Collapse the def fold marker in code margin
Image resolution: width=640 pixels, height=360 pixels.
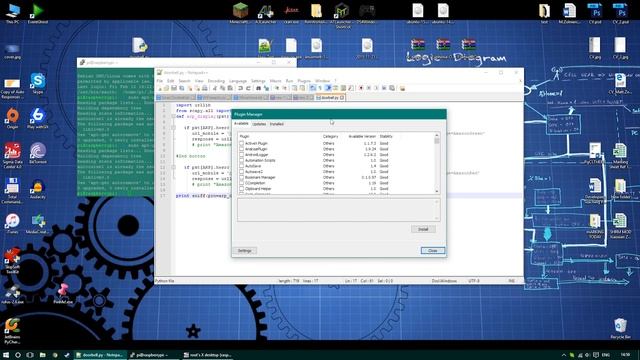click(x=173, y=116)
